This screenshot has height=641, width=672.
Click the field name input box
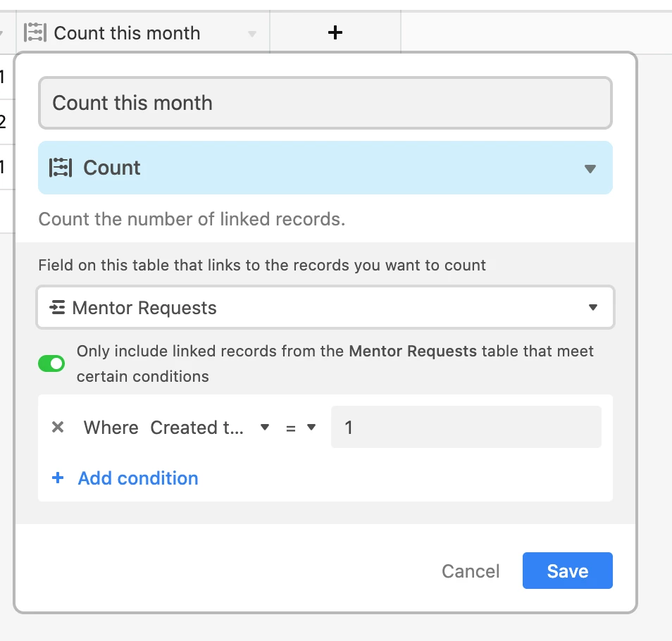[x=325, y=103]
